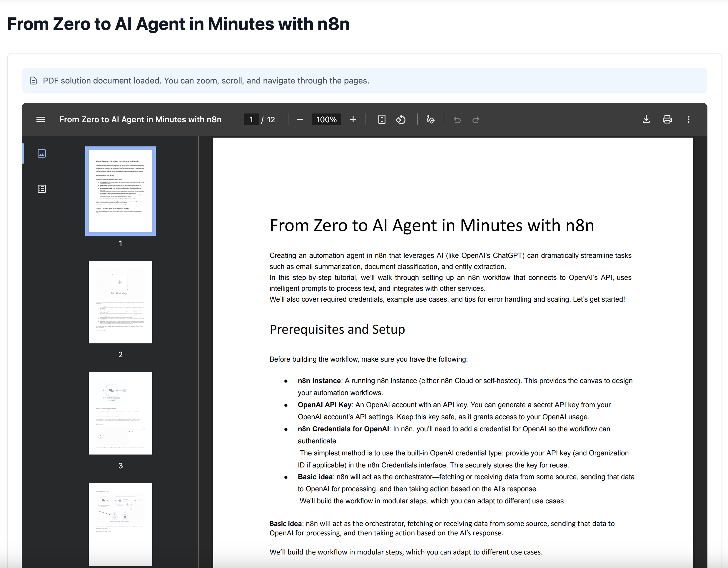728x568 pixels.
Task: Open page 4 thumbnail
Action: pos(120,524)
